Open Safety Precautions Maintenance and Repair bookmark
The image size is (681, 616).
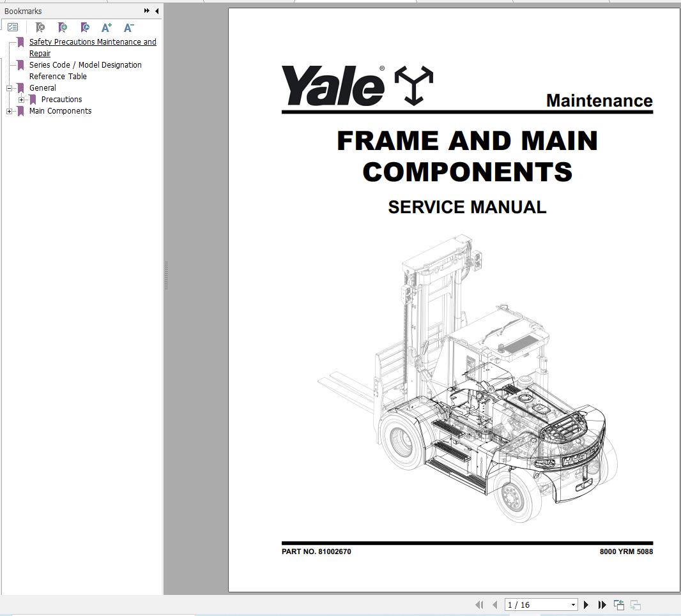[93, 42]
